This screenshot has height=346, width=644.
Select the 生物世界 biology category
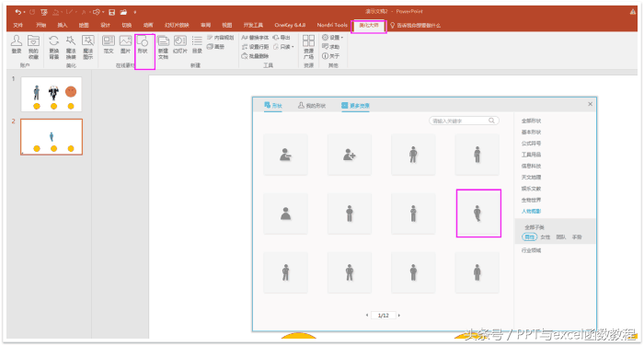click(531, 200)
